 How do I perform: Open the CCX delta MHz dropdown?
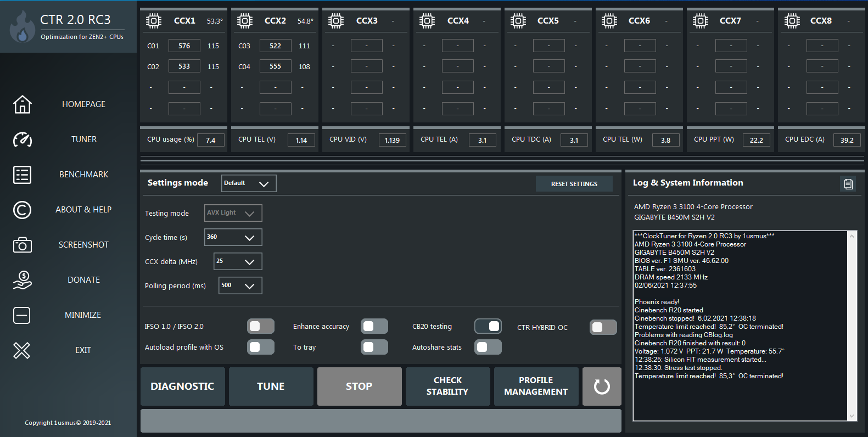click(238, 261)
